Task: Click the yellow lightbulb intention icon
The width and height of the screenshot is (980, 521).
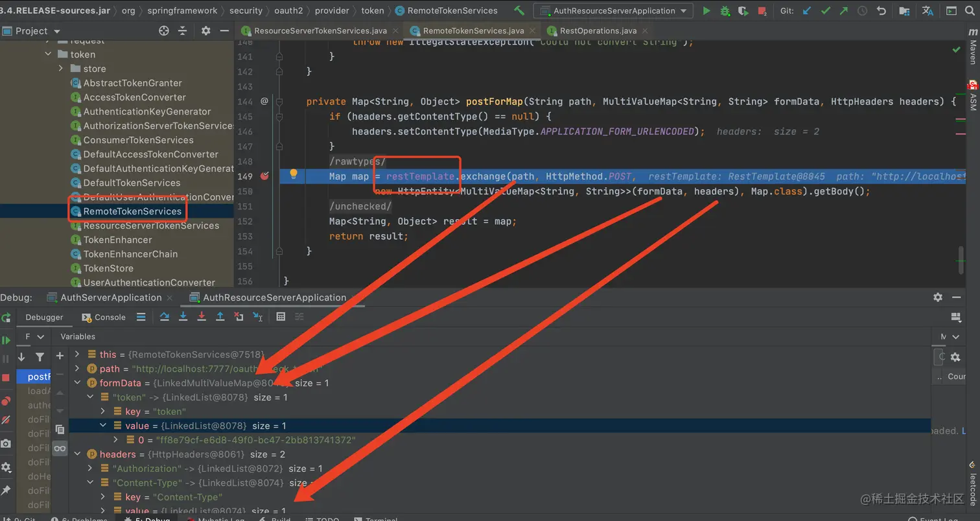Action: pos(294,174)
